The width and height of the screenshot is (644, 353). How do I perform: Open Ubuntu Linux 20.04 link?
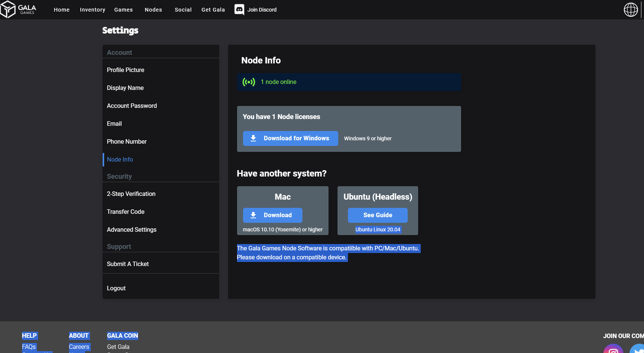point(377,229)
